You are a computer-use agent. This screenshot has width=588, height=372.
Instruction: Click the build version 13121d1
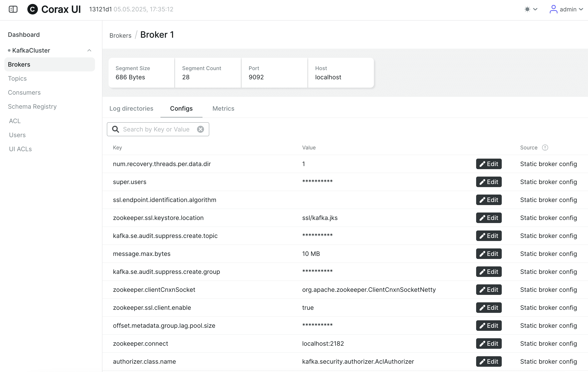[100, 9]
